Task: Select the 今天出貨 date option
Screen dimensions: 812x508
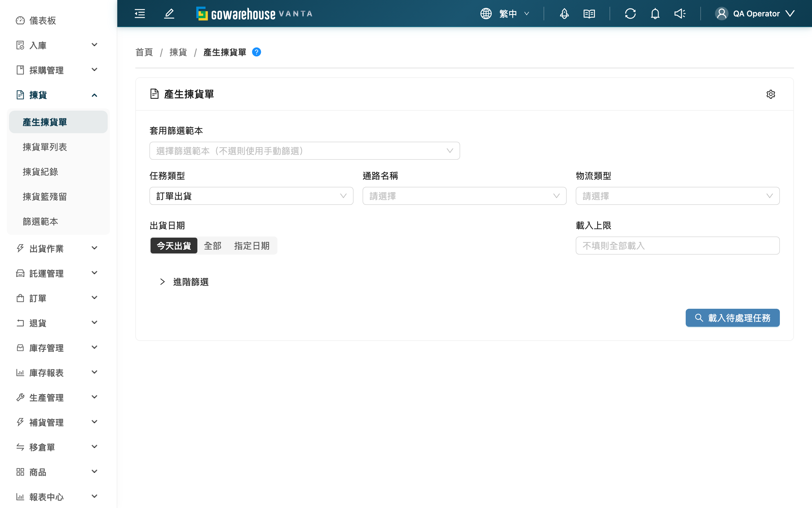Action: pos(174,246)
